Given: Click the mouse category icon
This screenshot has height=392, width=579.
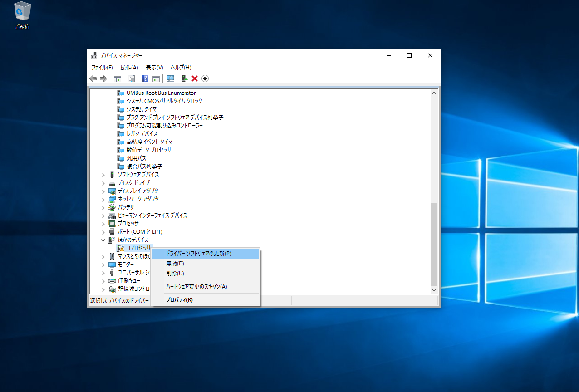Looking at the screenshot, I should [x=112, y=256].
